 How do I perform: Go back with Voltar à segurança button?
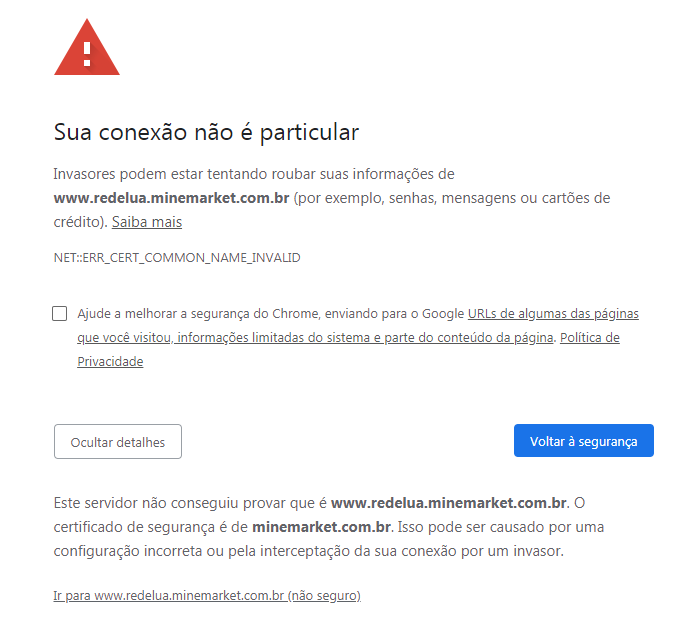[584, 441]
